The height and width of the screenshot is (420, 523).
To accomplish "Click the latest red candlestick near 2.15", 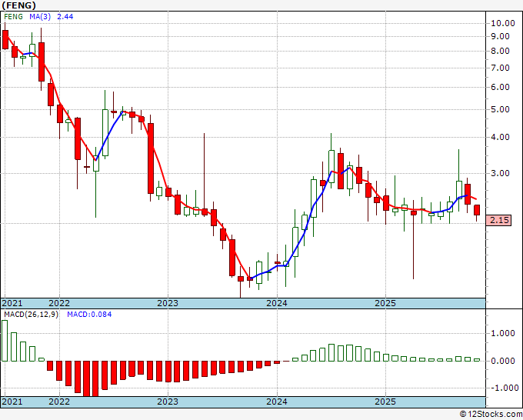I will point(477,211).
